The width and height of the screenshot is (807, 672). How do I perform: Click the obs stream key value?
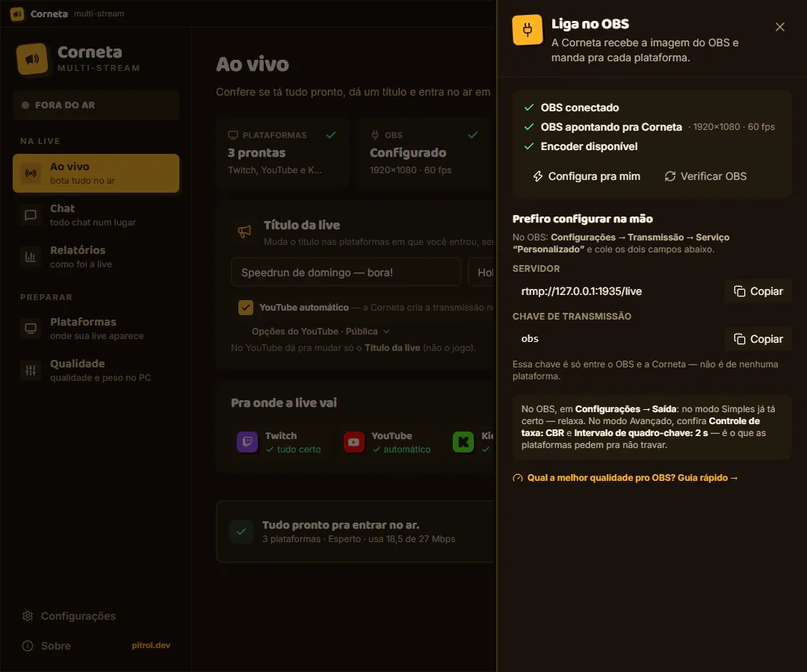530,339
